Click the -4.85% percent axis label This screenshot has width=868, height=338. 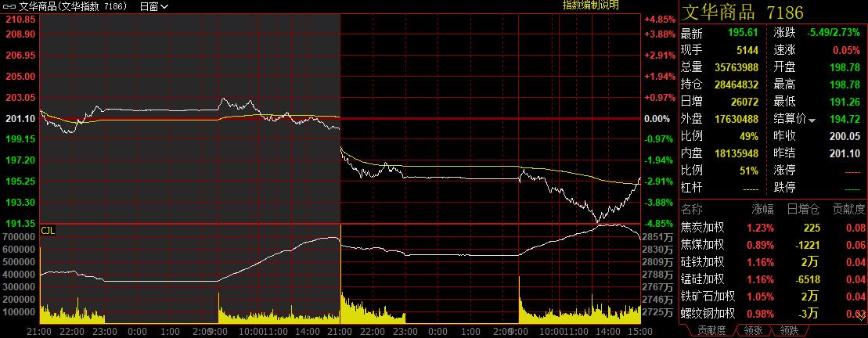coord(660,223)
